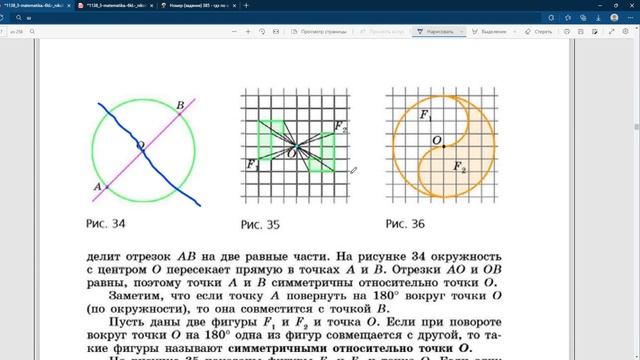Screen dimensions: 640x360
Task: Open the browser collections icon
Action: pyautogui.click(x=583, y=18)
